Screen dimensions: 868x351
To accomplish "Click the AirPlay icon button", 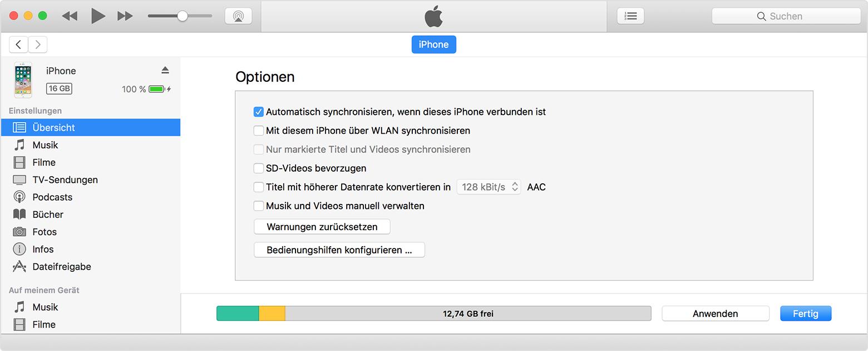I will (238, 16).
